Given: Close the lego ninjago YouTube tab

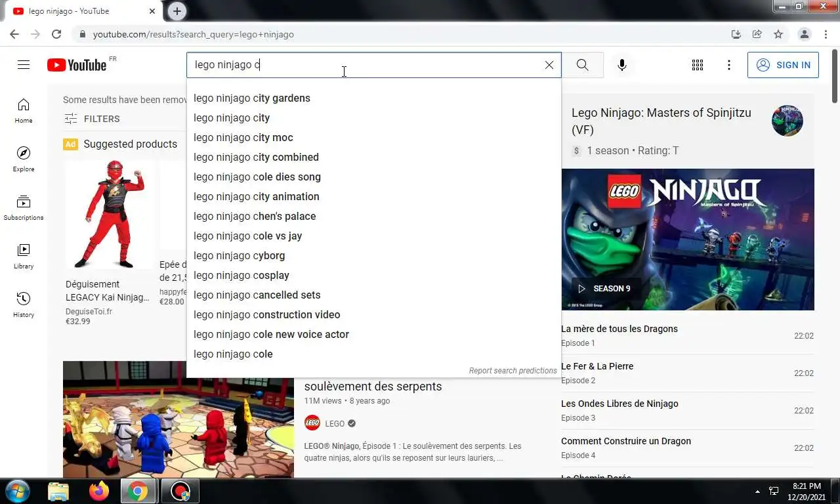Looking at the screenshot, I should (152, 11).
